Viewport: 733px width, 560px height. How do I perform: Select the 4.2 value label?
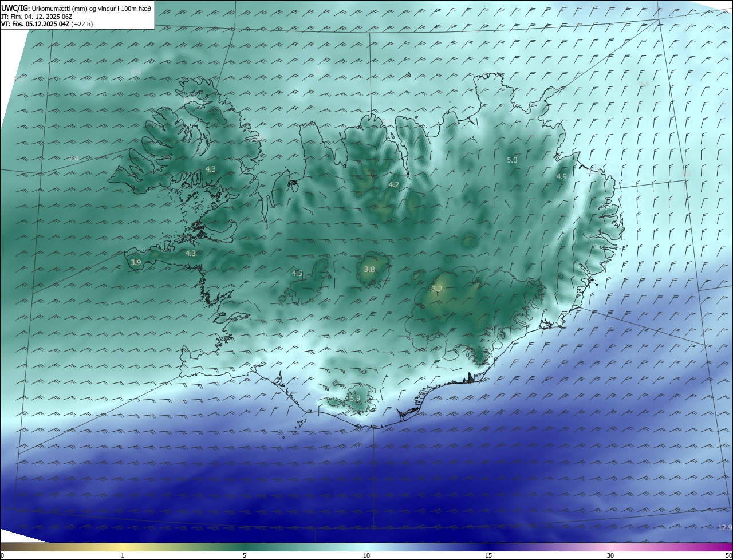[393, 184]
